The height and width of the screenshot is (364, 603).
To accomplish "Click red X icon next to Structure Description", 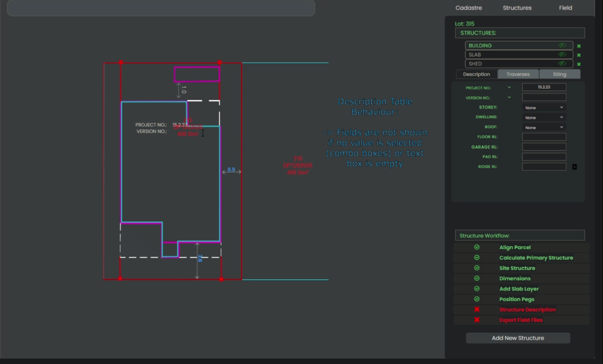I will click(477, 309).
